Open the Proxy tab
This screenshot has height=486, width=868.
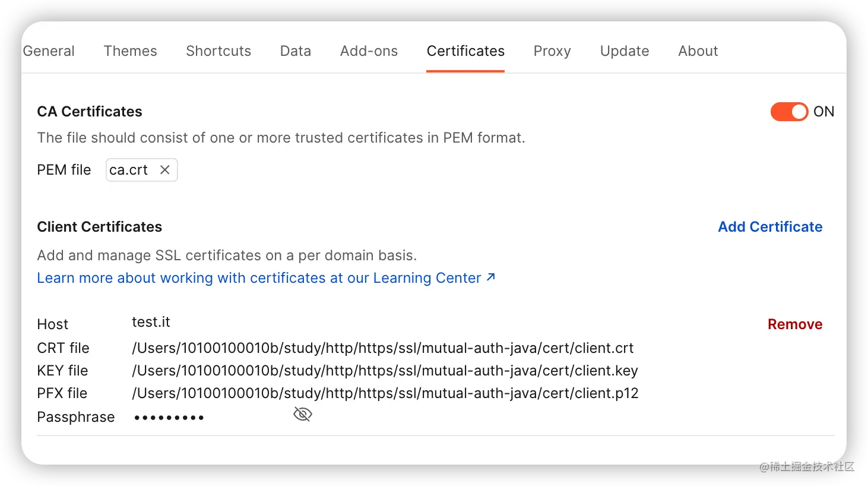click(552, 51)
